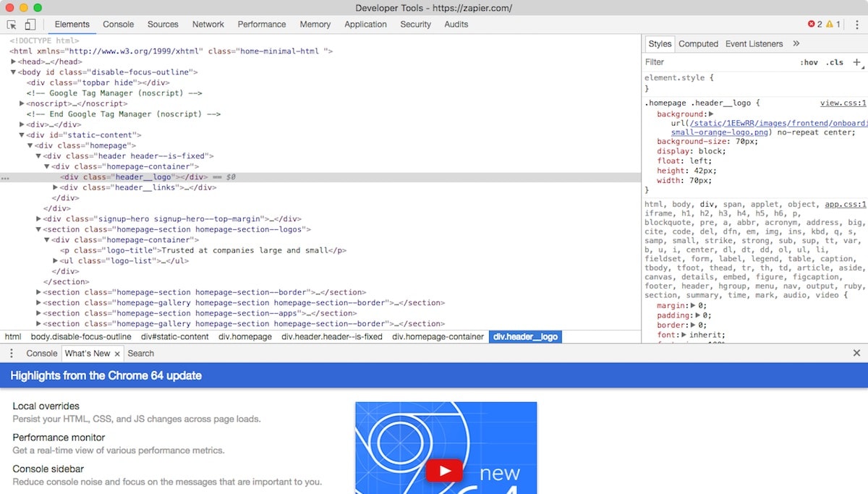Toggle the :hov element state panel
This screenshot has width=868, height=494.
coord(809,62)
